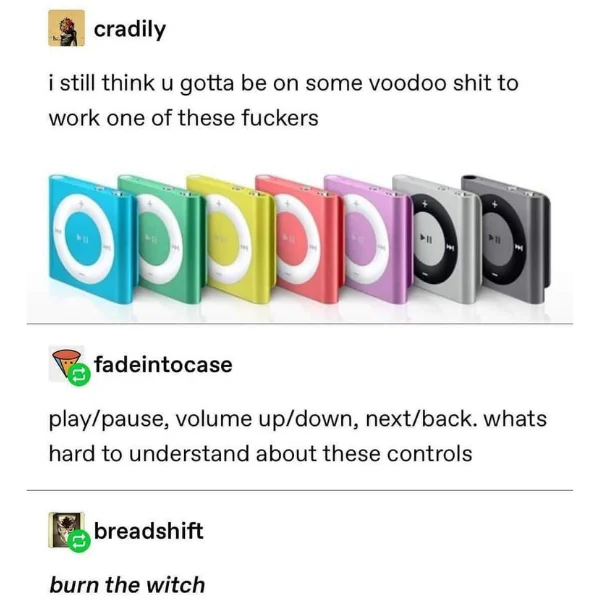
Task: Open cradily's avatar image
Action: (x=66, y=28)
